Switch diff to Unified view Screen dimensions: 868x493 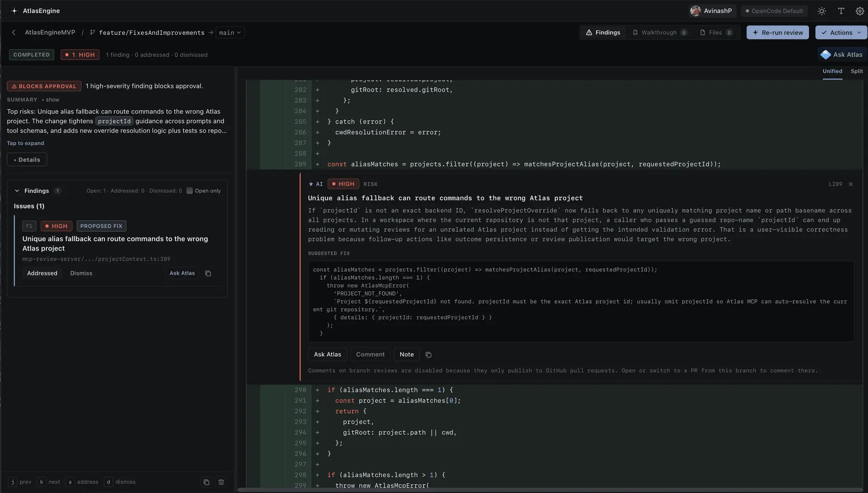pyautogui.click(x=832, y=71)
